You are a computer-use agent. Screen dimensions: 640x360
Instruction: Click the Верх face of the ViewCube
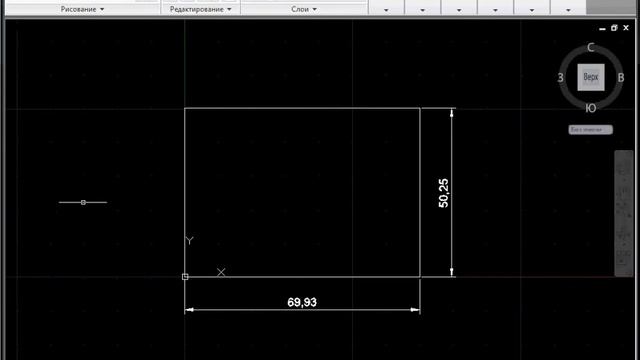(591, 77)
